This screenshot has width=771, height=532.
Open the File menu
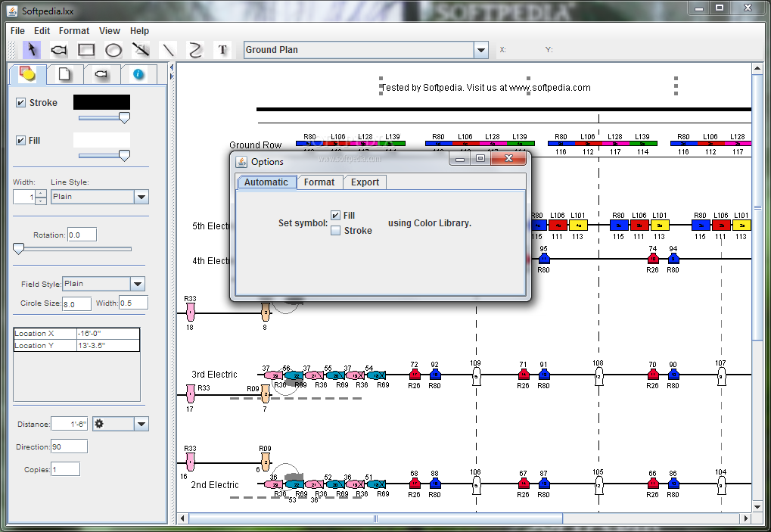click(x=17, y=30)
